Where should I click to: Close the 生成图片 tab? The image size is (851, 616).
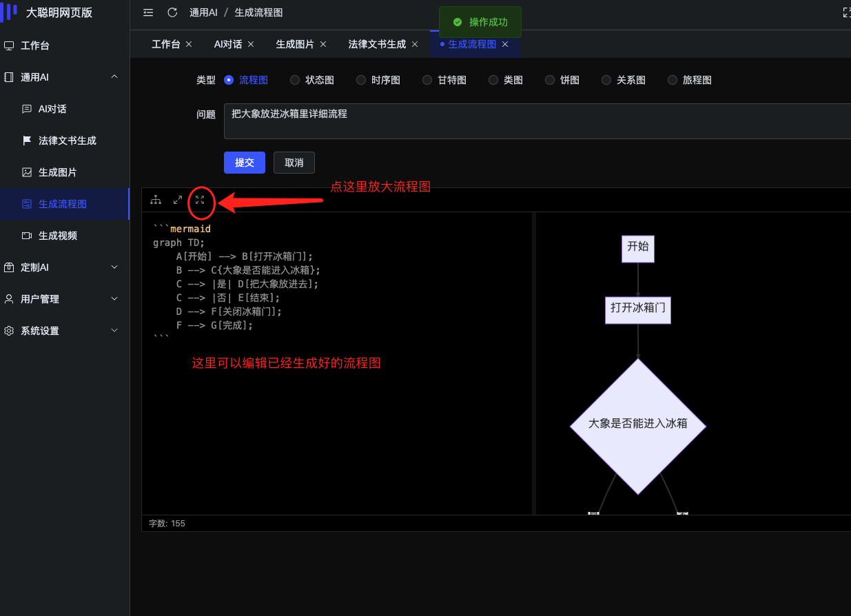[322, 44]
